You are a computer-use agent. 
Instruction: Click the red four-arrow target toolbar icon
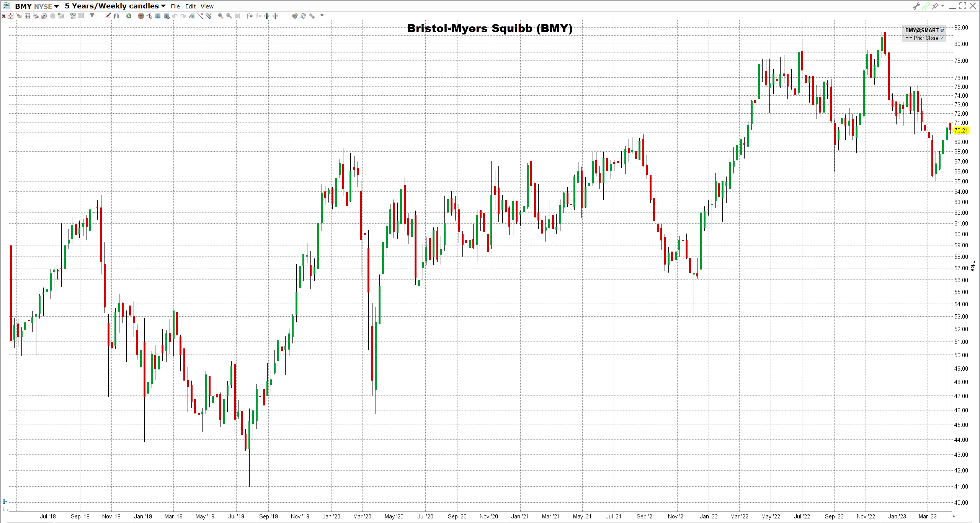[10, 16]
